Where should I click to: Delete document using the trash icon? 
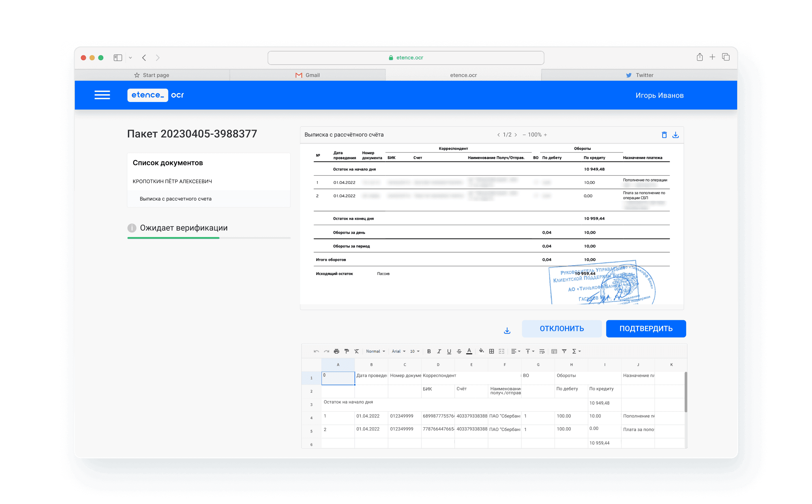click(x=664, y=135)
